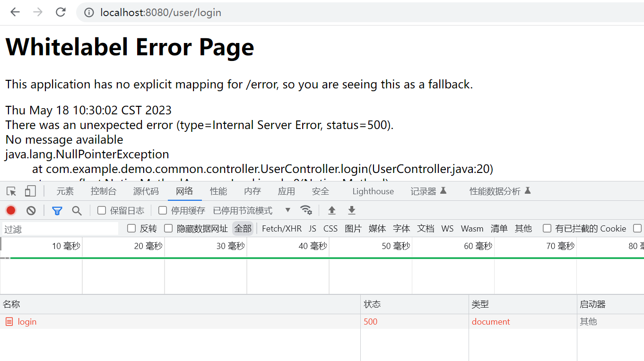The width and height of the screenshot is (644, 361).
Task: Open the 性能数据分析 tab
Action: click(x=500, y=191)
